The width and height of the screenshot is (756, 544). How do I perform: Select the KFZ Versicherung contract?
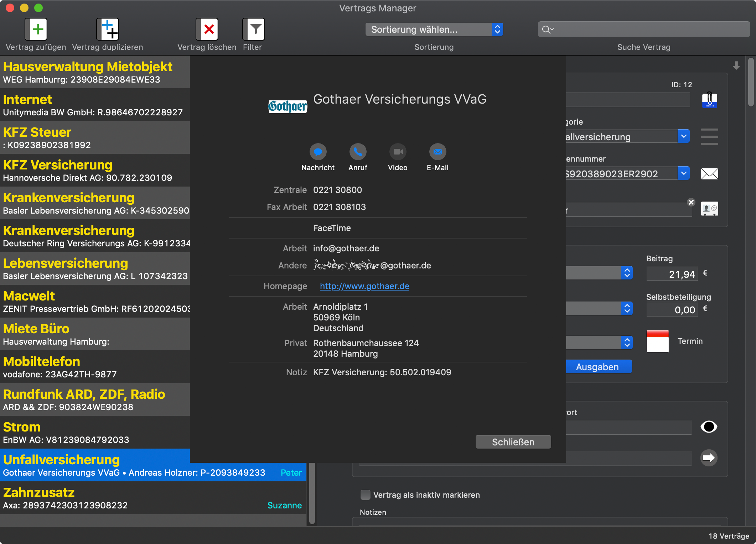[x=95, y=171]
